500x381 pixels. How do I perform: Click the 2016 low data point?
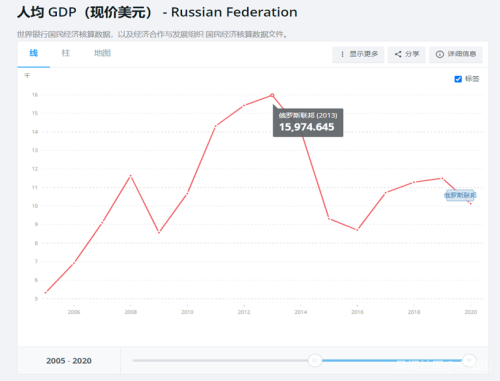[357, 230]
